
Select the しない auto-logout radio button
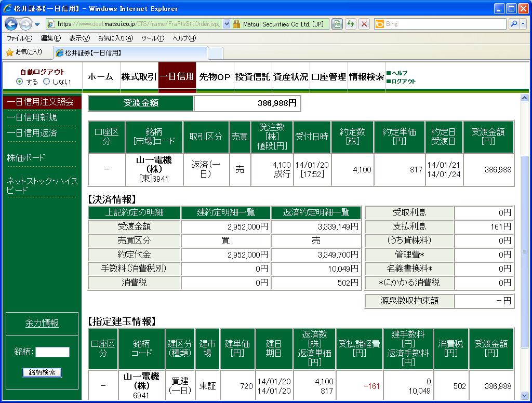46,82
